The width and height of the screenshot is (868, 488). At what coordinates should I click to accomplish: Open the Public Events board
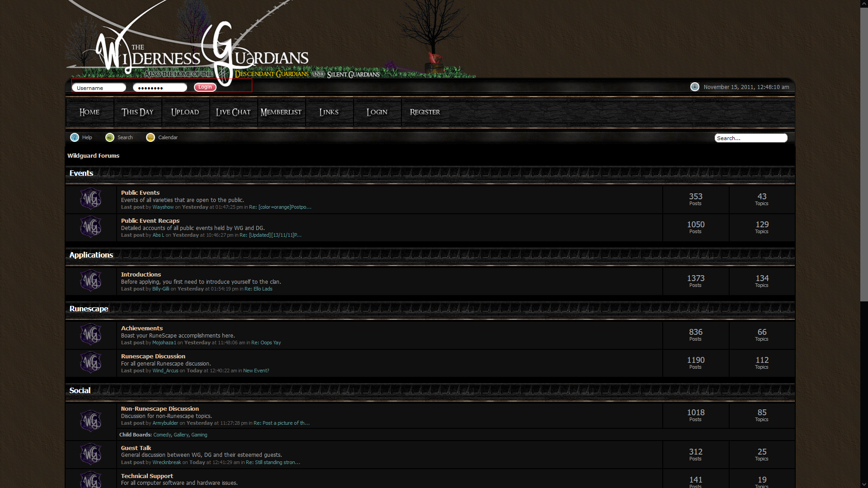click(x=140, y=192)
